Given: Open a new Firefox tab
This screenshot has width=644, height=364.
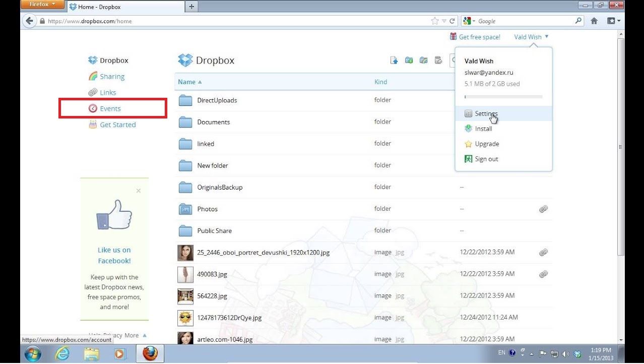Looking at the screenshot, I should point(191,7).
